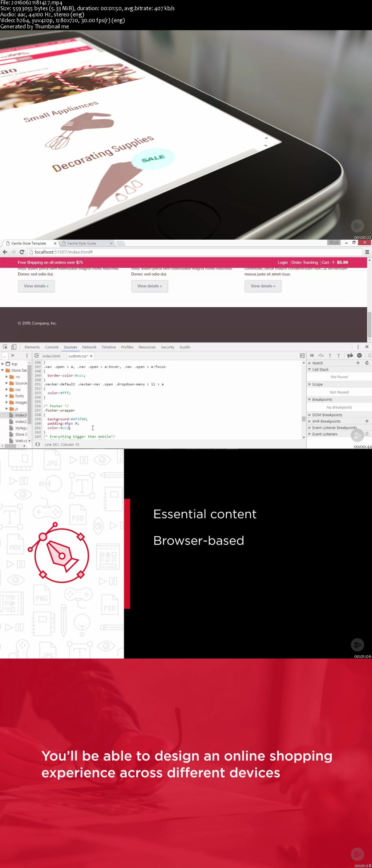Open the Security tab
This screenshot has height=868, width=372.
[167, 347]
